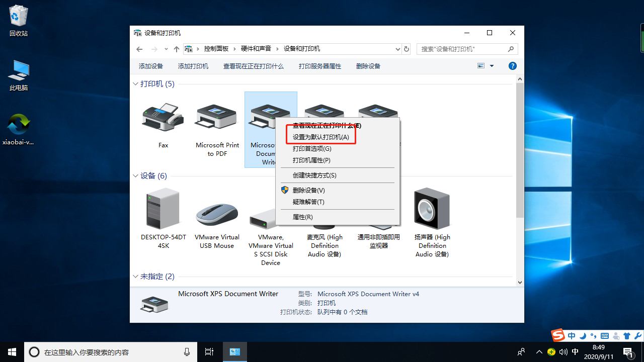Image resolution: width=644 pixels, height=362 pixels.
Task: Collapse the 设备 (6) group
Action: point(135,176)
